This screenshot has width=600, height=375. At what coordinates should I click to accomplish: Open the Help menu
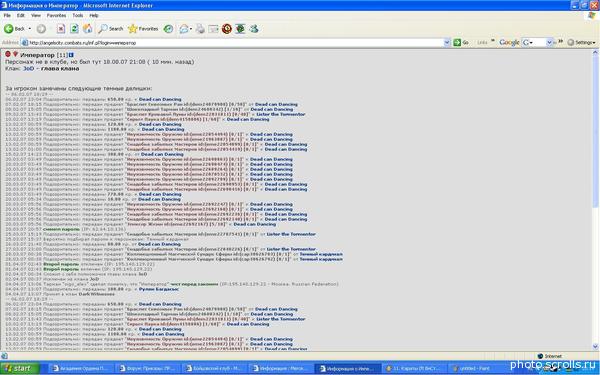tap(94, 15)
